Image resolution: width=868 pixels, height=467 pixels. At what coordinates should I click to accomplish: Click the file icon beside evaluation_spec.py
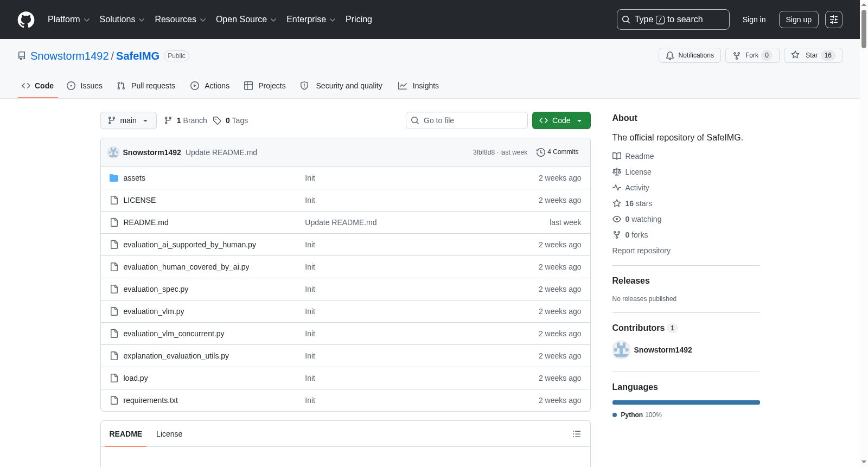(x=114, y=289)
